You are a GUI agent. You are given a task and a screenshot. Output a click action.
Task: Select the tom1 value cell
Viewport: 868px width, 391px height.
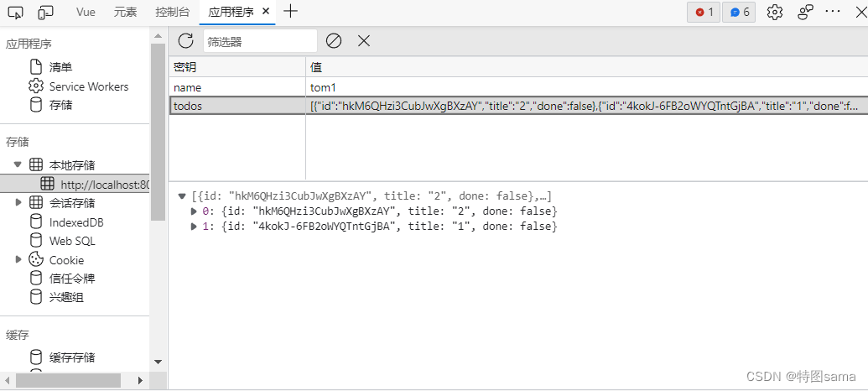pyautogui.click(x=587, y=87)
